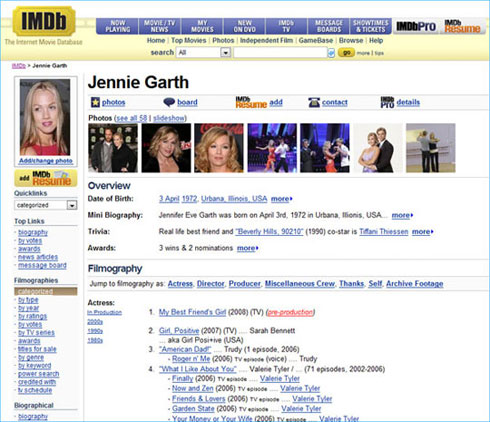Screen dimensions: 490x422
Task: Open the Now Playing tab
Action: (x=117, y=26)
